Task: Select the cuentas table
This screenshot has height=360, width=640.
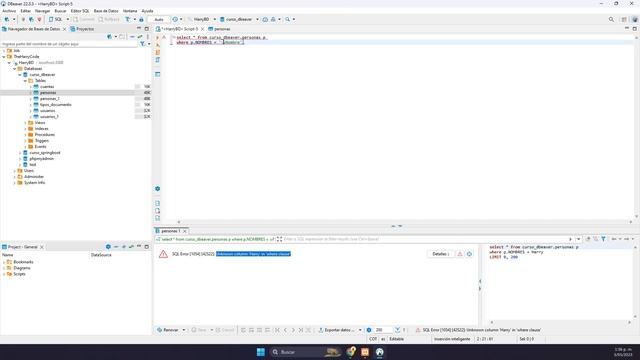Action: tap(47, 87)
